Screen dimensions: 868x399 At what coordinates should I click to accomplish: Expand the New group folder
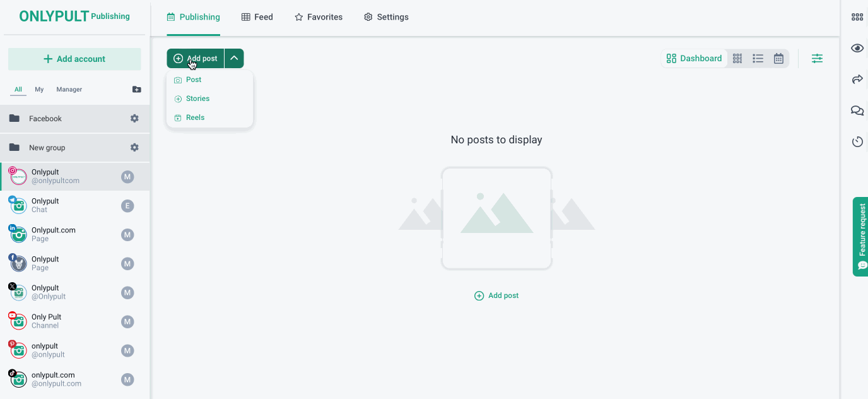[x=47, y=148]
